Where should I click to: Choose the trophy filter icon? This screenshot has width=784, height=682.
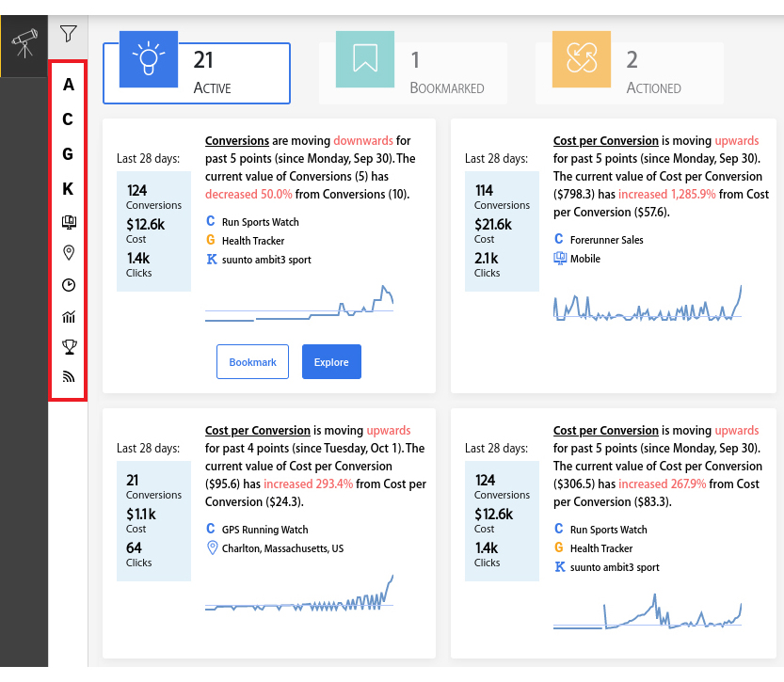pos(70,347)
